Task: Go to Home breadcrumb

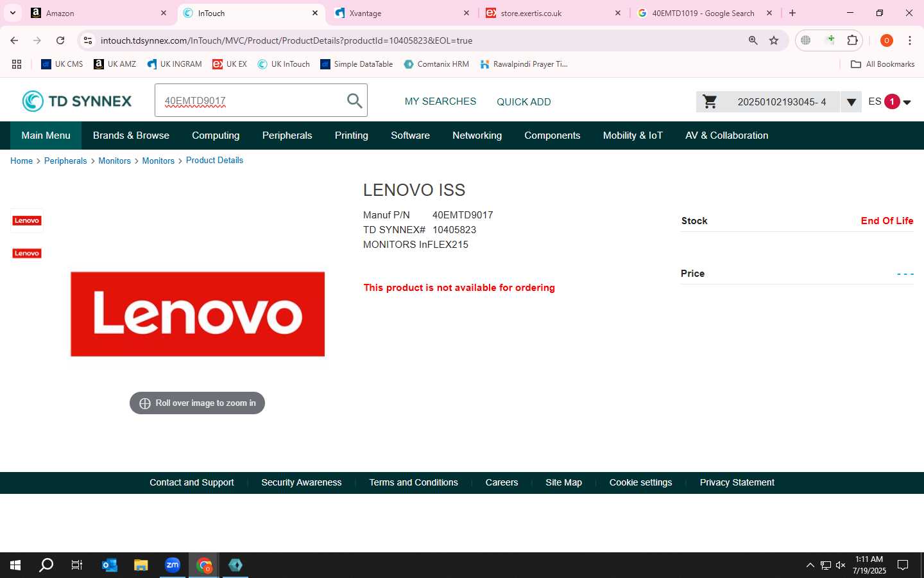Action: click(21, 161)
